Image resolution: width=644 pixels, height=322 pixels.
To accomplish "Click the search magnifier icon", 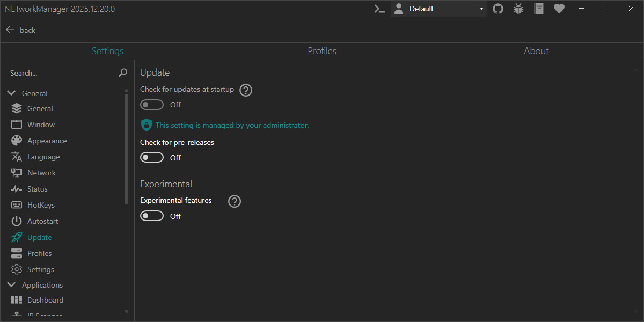I will [x=123, y=73].
